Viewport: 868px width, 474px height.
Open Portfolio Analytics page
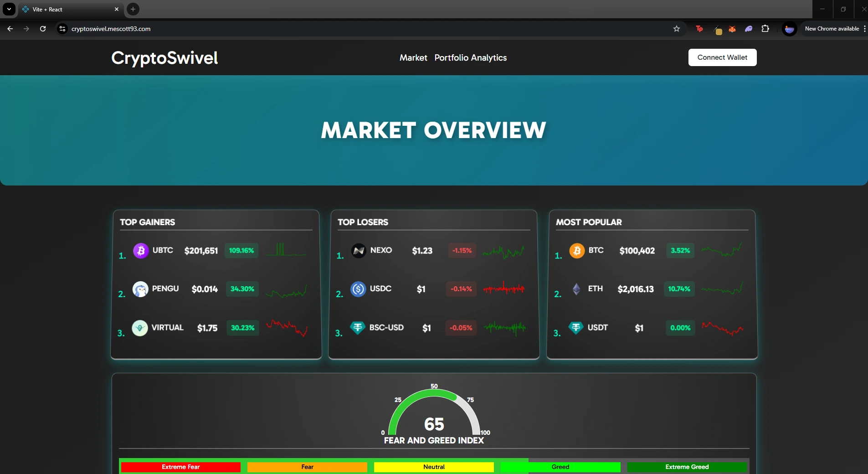[x=471, y=57]
